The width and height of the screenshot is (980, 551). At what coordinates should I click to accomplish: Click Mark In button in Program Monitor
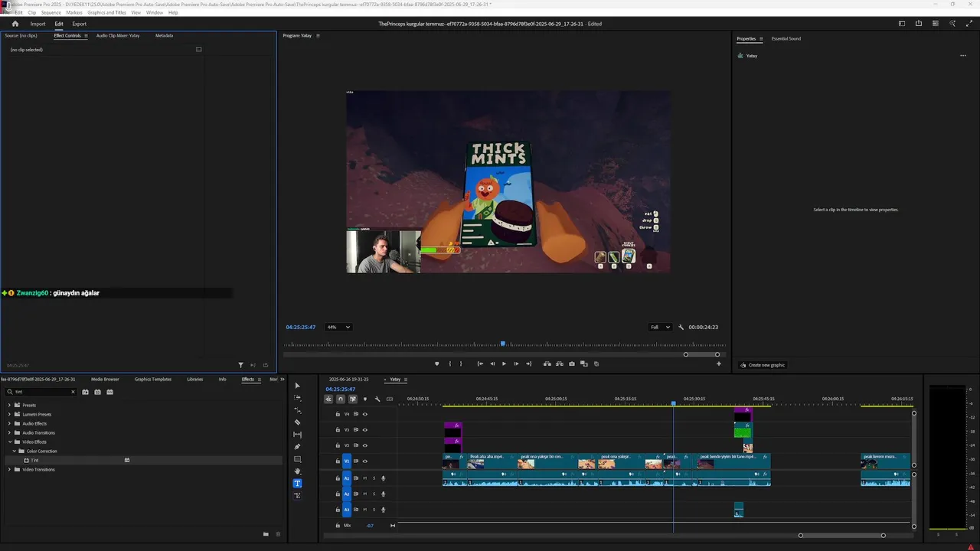pos(450,364)
